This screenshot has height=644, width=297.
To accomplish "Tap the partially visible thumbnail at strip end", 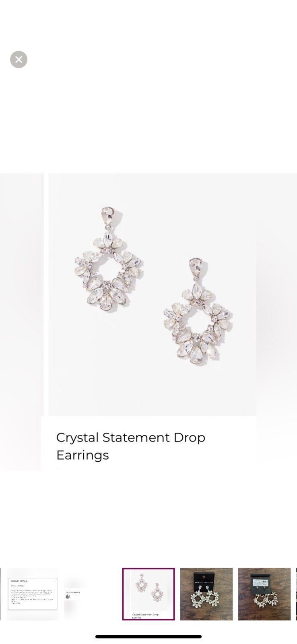I will click(x=296, y=594).
